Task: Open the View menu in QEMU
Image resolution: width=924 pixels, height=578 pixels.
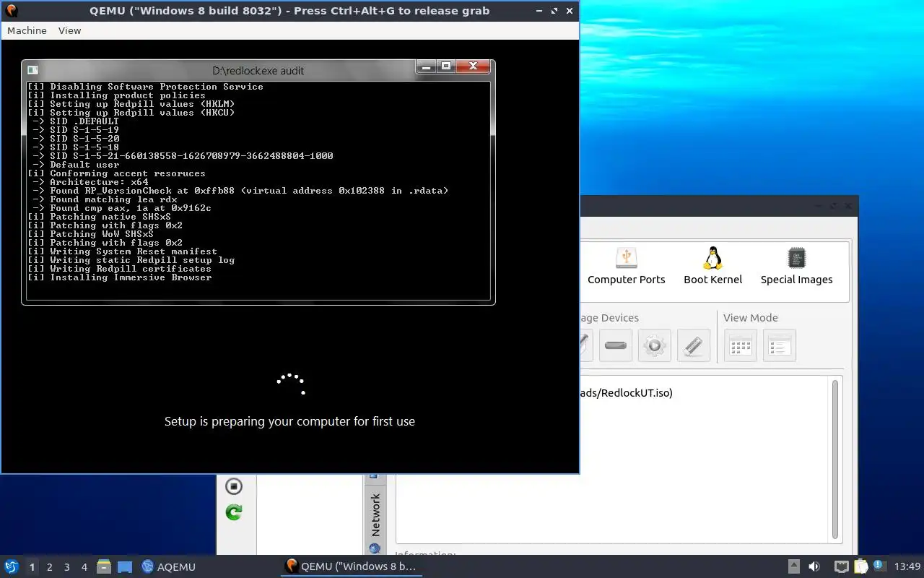Action: tap(69, 30)
